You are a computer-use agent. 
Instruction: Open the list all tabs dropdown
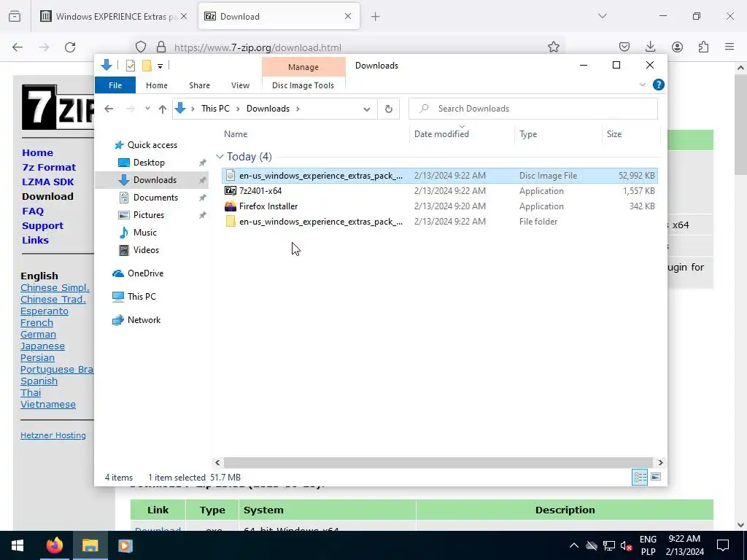click(602, 16)
